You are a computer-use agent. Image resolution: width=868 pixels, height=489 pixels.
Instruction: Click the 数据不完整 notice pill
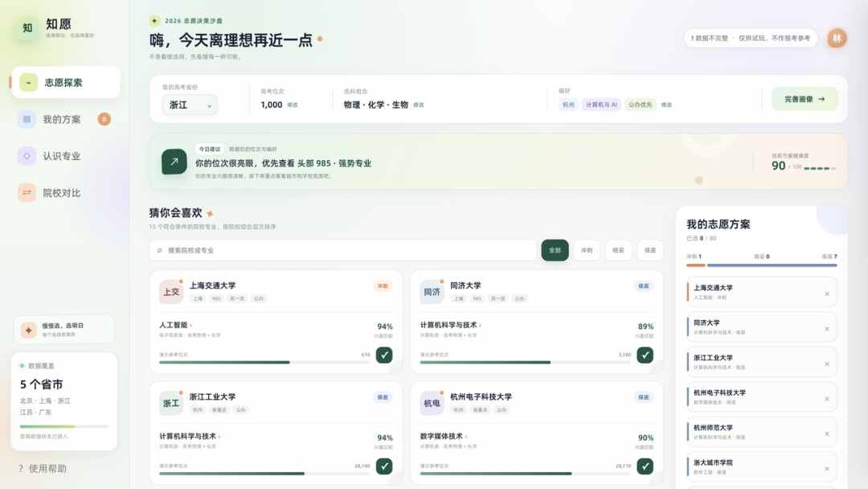(751, 39)
